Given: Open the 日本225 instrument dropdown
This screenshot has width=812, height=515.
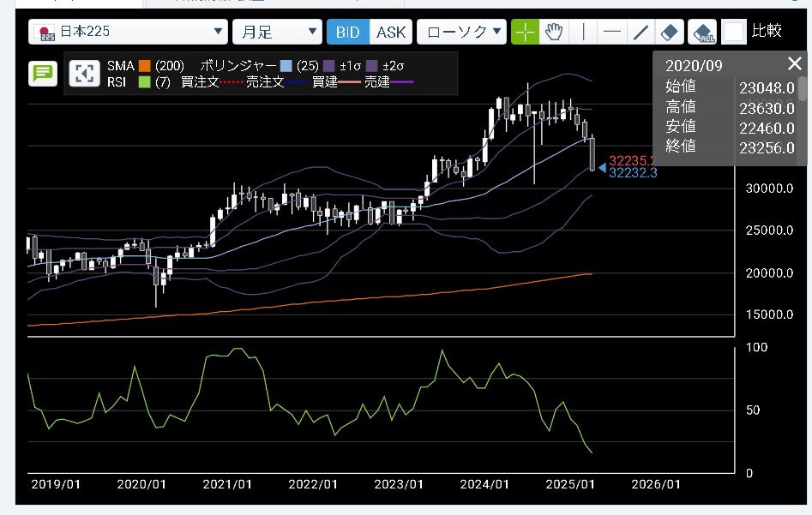Looking at the screenshot, I should 128,33.
